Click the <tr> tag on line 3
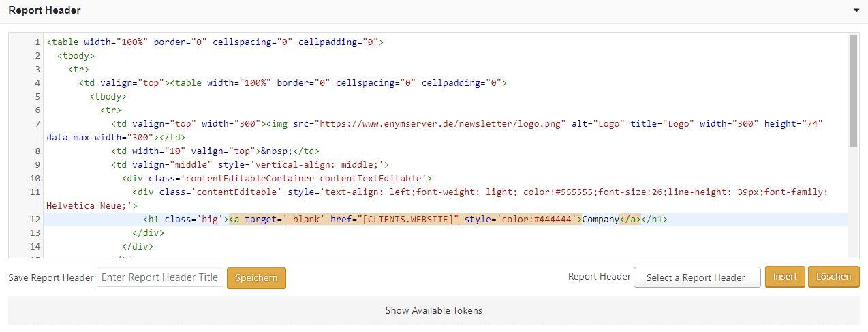The height and width of the screenshot is (332, 868). click(x=79, y=70)
